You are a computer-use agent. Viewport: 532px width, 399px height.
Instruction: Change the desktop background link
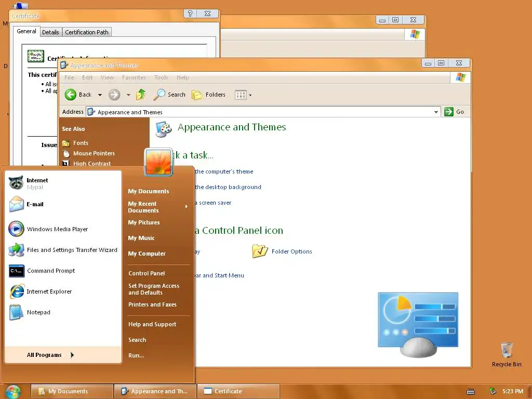(x=228, y=187)
